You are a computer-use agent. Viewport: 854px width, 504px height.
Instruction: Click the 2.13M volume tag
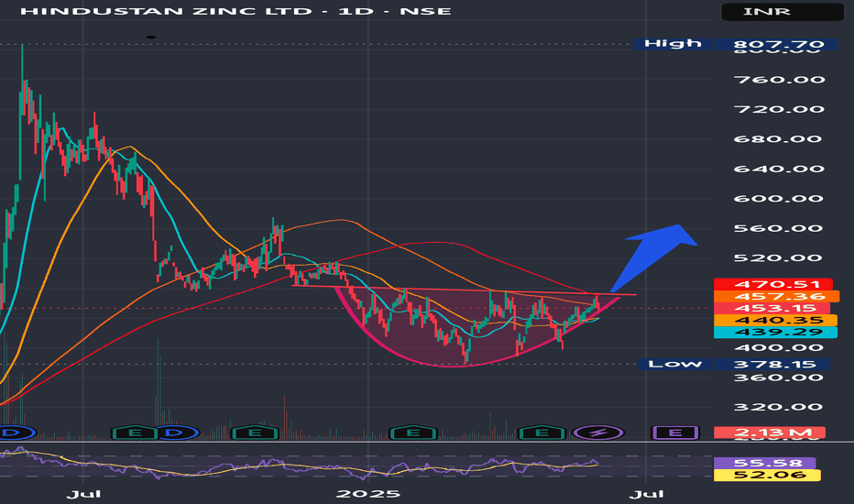[x=770, y=433]
